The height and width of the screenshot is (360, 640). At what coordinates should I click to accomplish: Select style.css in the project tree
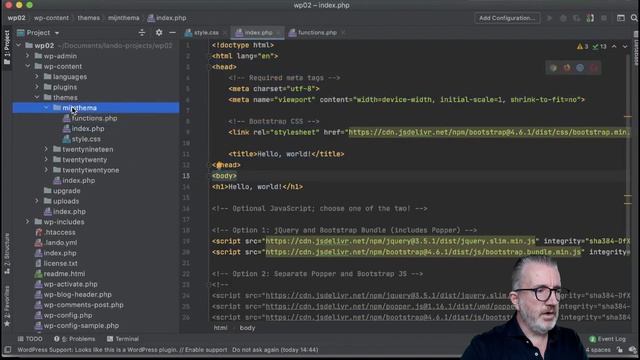[86, 139]
